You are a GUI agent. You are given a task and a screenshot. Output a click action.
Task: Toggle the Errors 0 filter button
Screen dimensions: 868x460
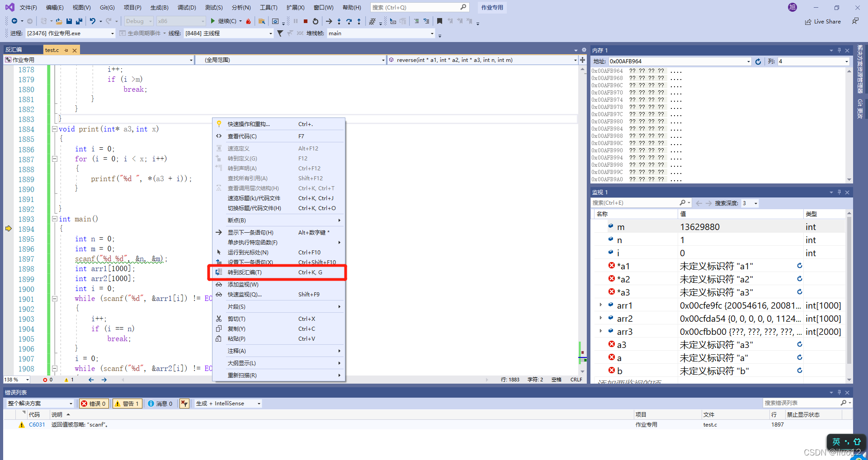(94, 404)
